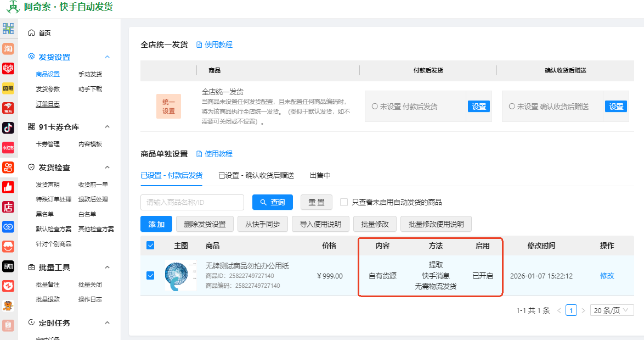Open the Taobao platform icon in sidebar
644x340 pixels.
(8, 49)
